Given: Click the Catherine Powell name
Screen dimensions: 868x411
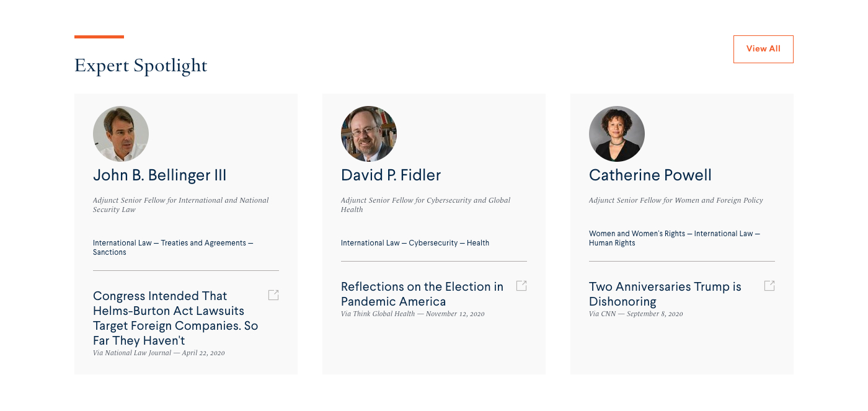Looking at the screenshot, I should [650, 175].
